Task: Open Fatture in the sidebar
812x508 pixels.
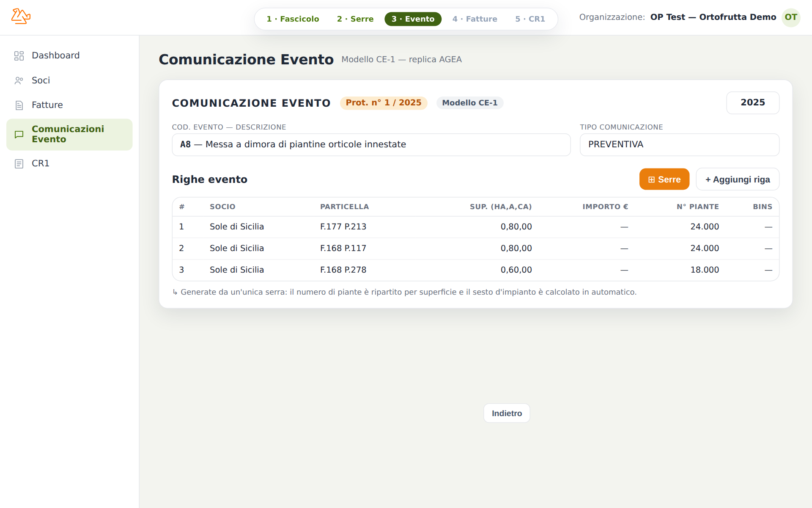Action: coord(69,105)
